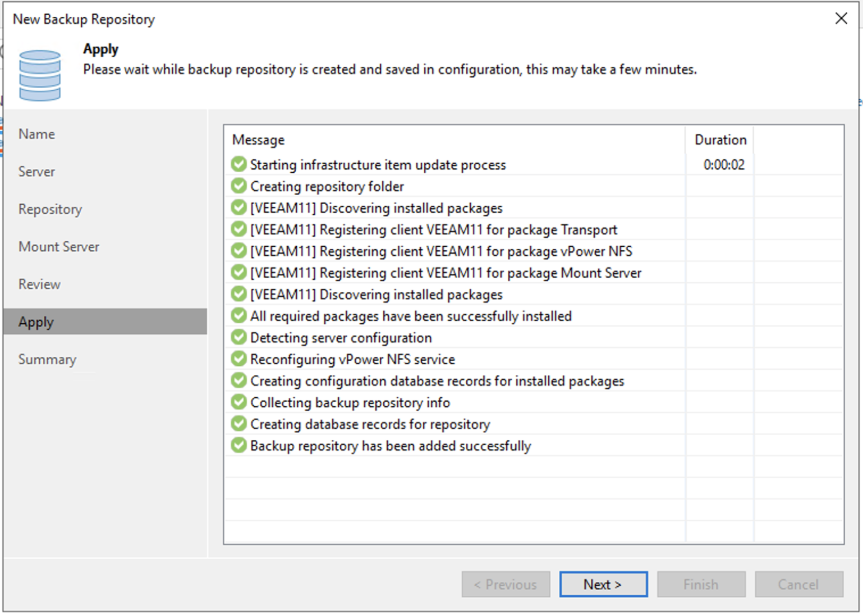Click the database repository icon in header
The width and height of the screenshot is (863, 616).
[40, 75]
